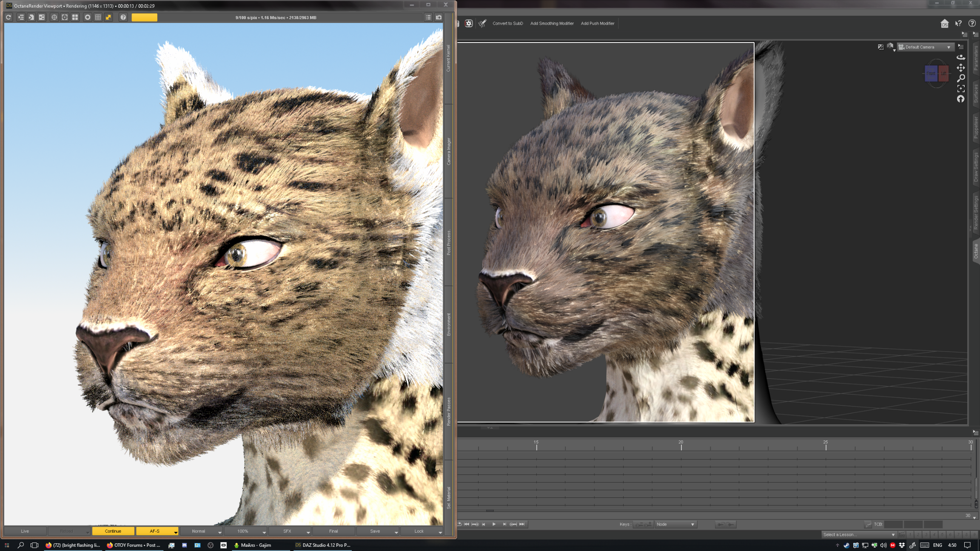
Task: Click the pixel grid icon in Octane toolbar
Action: (x=98, y=17)
